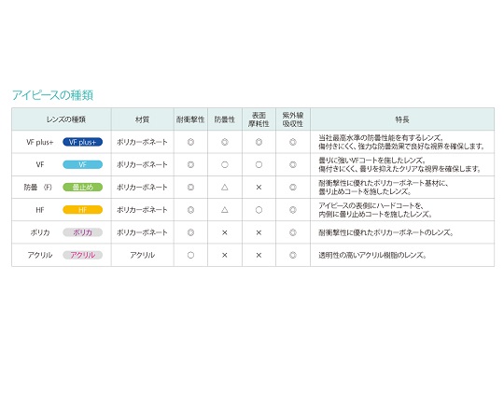The height and width of the screenshot is (420, 504).
Task: Select the 特長 column header
Action: point(402,119)
